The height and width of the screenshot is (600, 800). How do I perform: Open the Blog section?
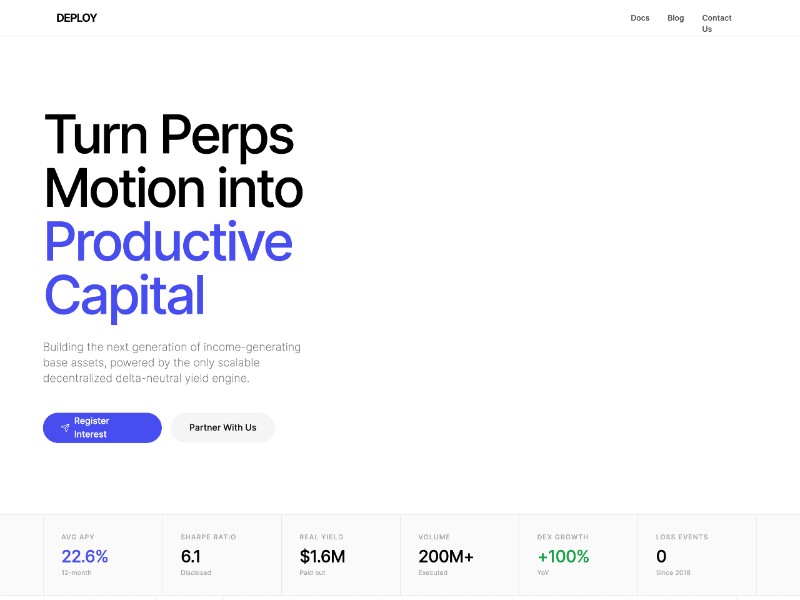coord(675,17)
